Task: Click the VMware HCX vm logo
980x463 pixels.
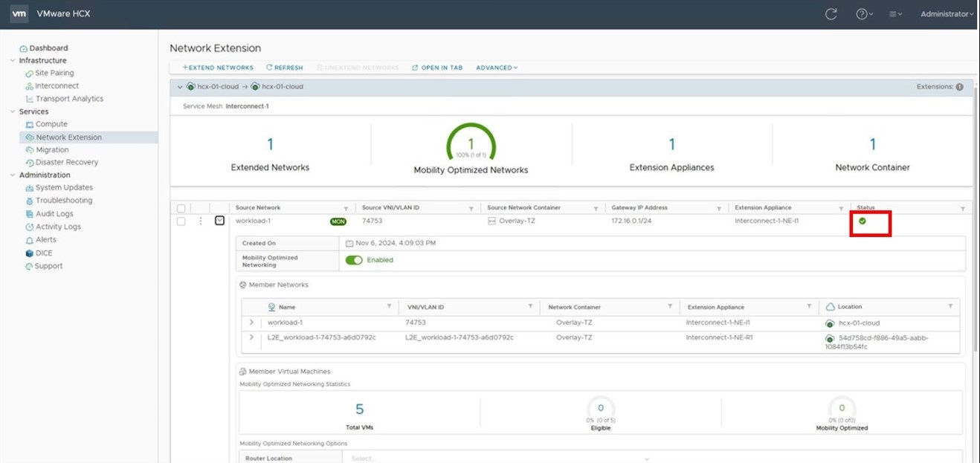Action: pos(20,13)
